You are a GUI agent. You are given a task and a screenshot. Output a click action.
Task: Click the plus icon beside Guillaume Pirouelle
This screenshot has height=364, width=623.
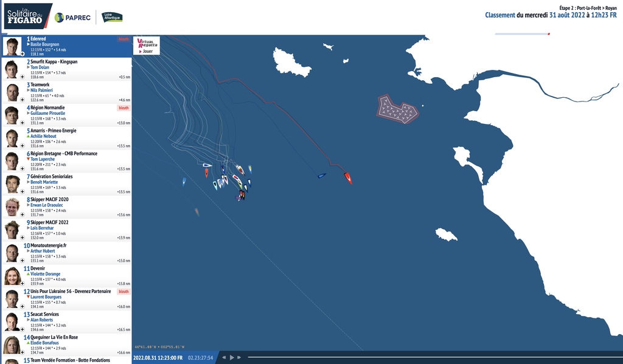(23, 123)
